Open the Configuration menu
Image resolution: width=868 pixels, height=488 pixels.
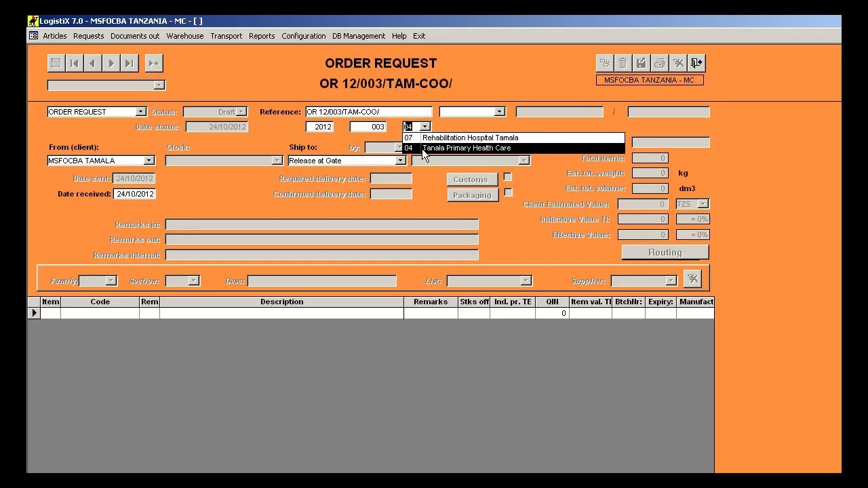click(x=304, y=36)
